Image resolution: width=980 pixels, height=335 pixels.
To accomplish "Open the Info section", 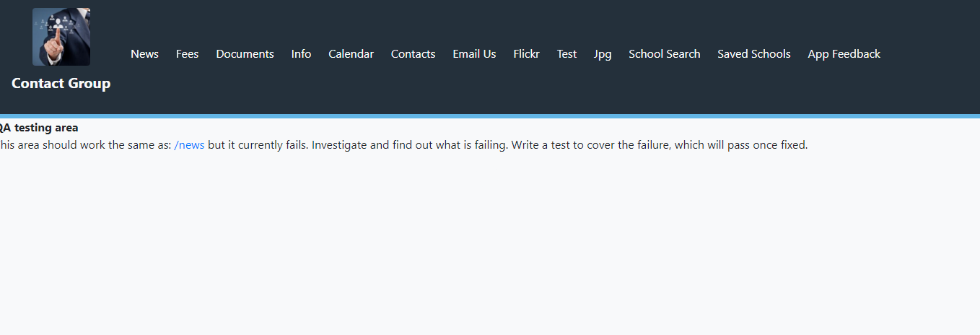I will [301, 54].
